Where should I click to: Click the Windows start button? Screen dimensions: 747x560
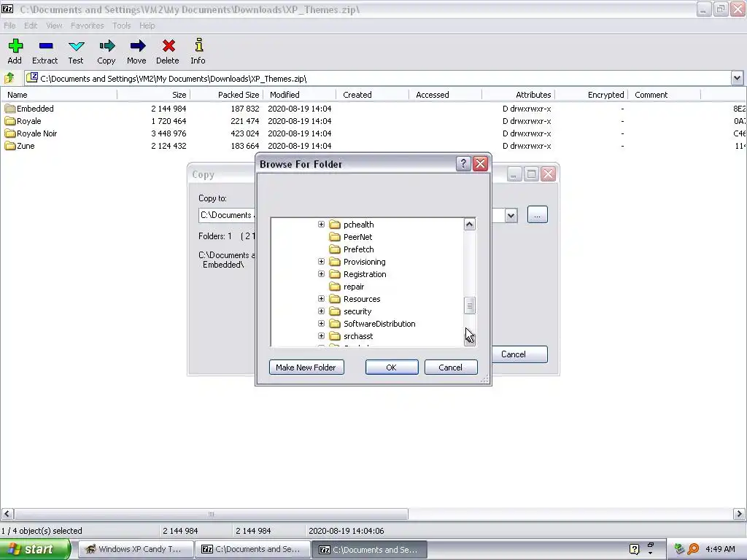click(x=35, y=549)
